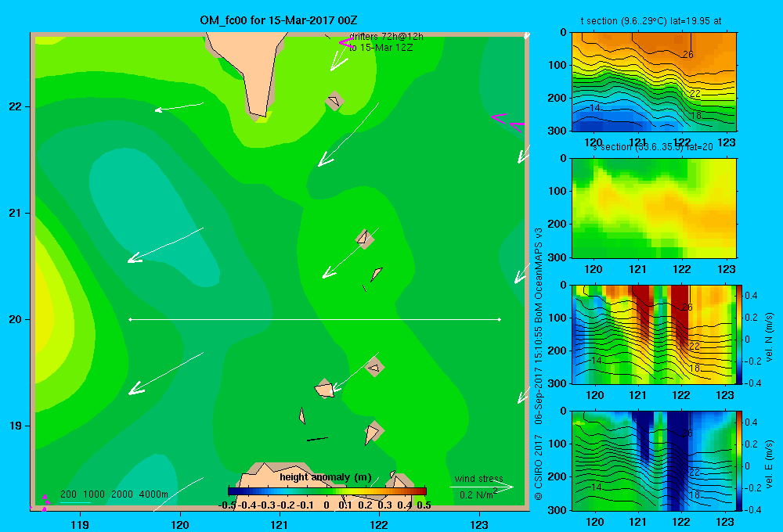
Task: Open the northward velocity section panel
Action: [654, 334]
